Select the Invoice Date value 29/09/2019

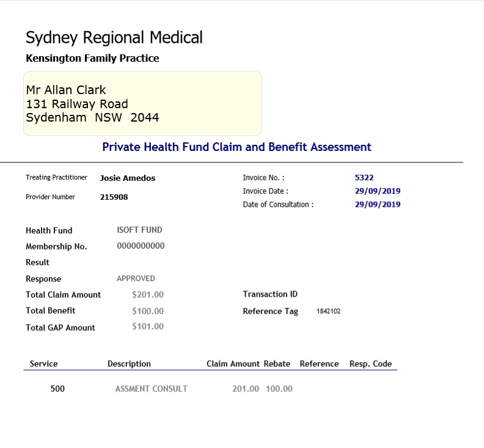(378, 191)
